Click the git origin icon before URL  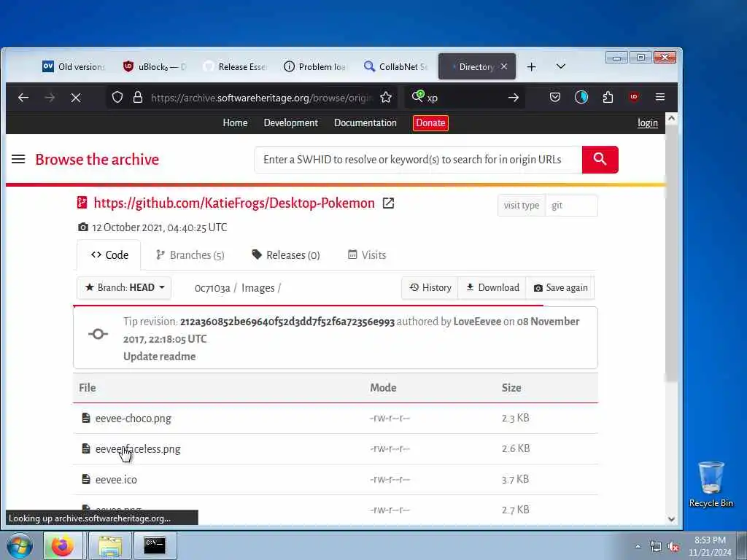coord(82,203)
